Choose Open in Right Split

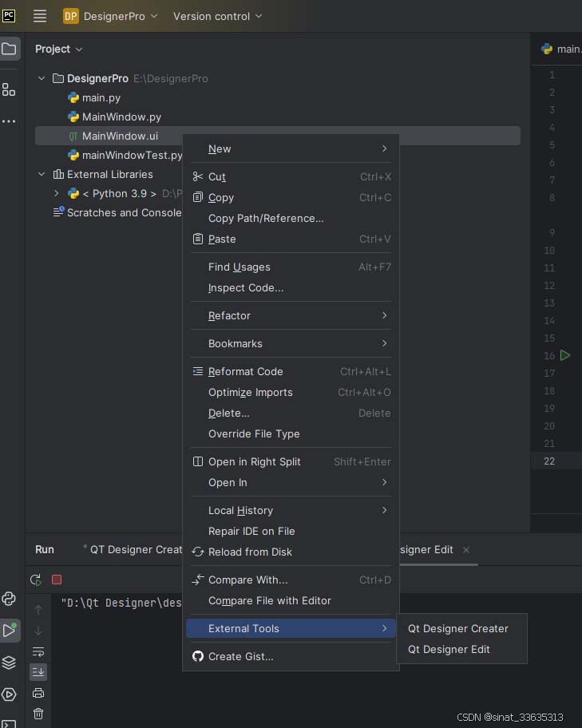click(x=291, y=462)
